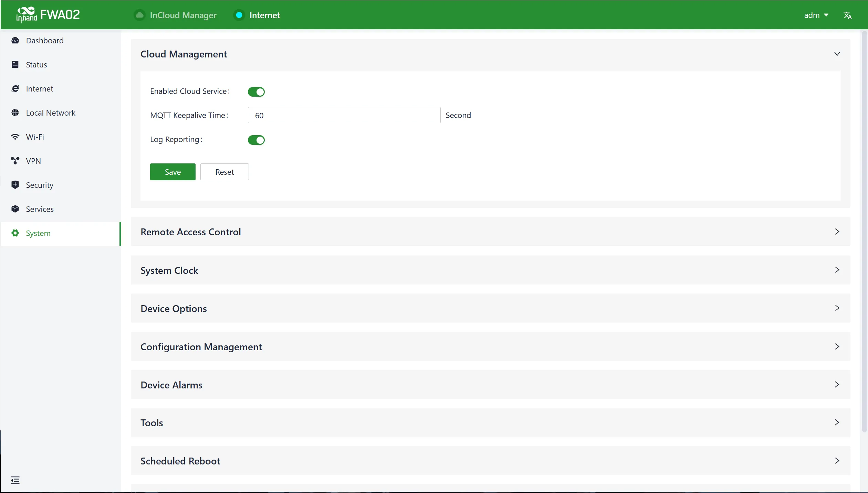
Task: Open the Dashboard menu item
Action: click(61, 41)
